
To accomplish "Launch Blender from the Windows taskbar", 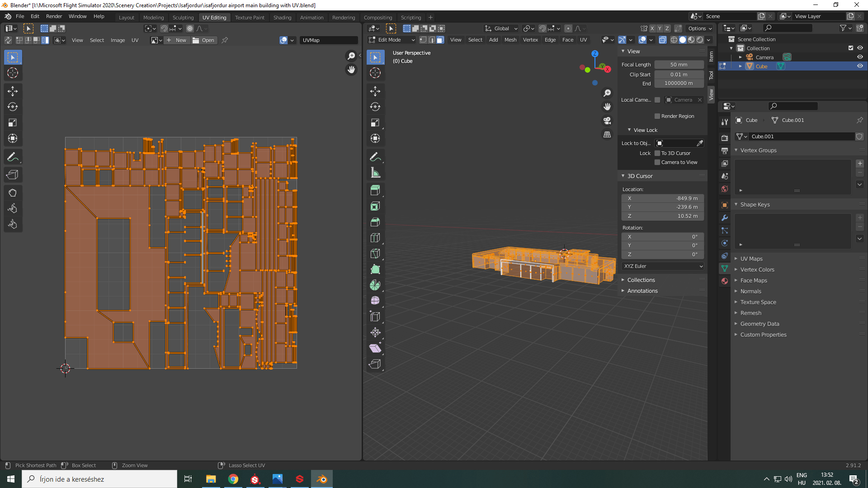I will coord(322,479).
